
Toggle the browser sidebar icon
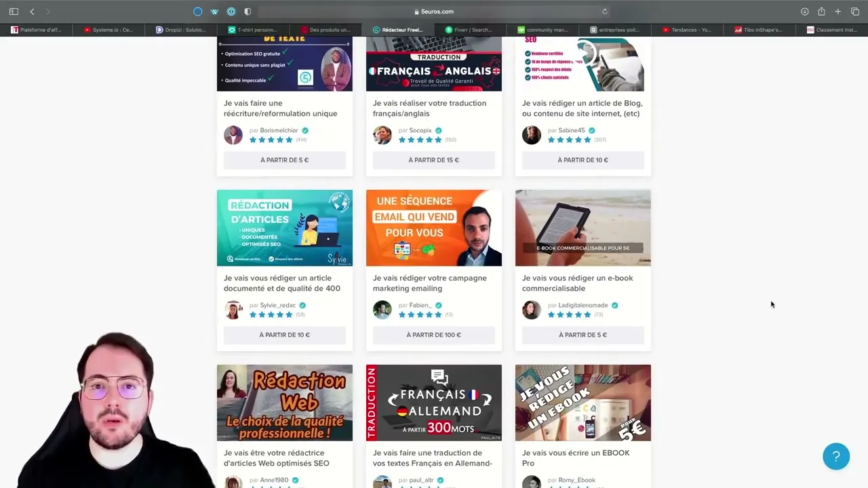point(14,11)
